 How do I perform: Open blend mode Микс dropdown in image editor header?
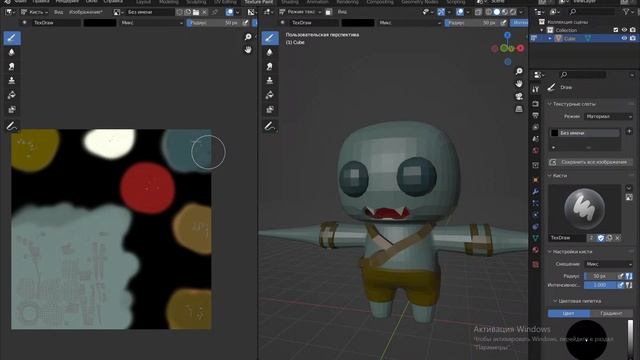pos(151,23)
